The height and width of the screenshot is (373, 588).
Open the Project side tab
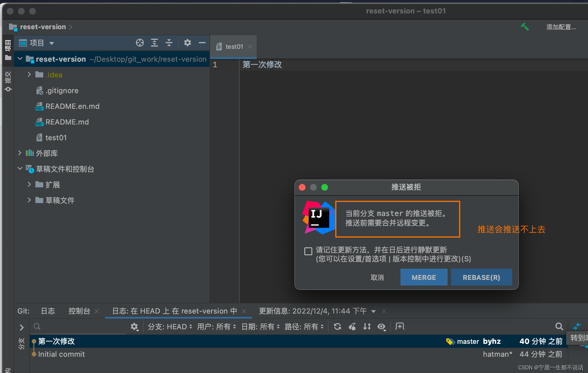pos(8,50)
